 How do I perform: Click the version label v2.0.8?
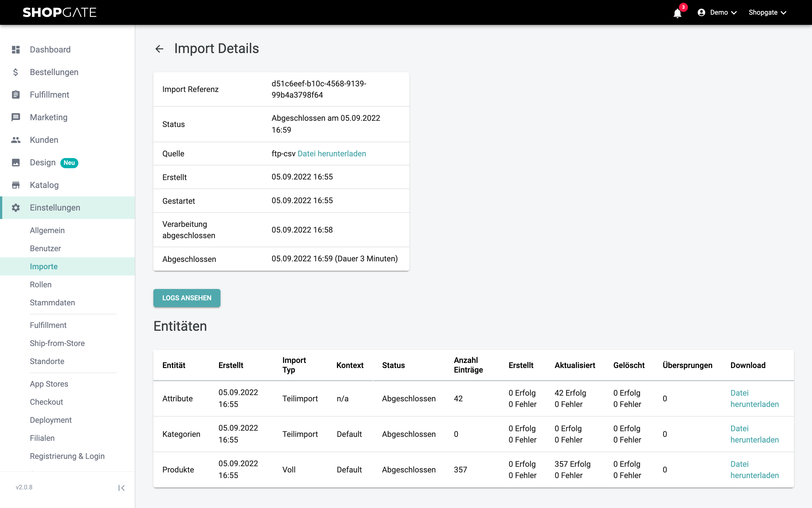click(24, 487)
